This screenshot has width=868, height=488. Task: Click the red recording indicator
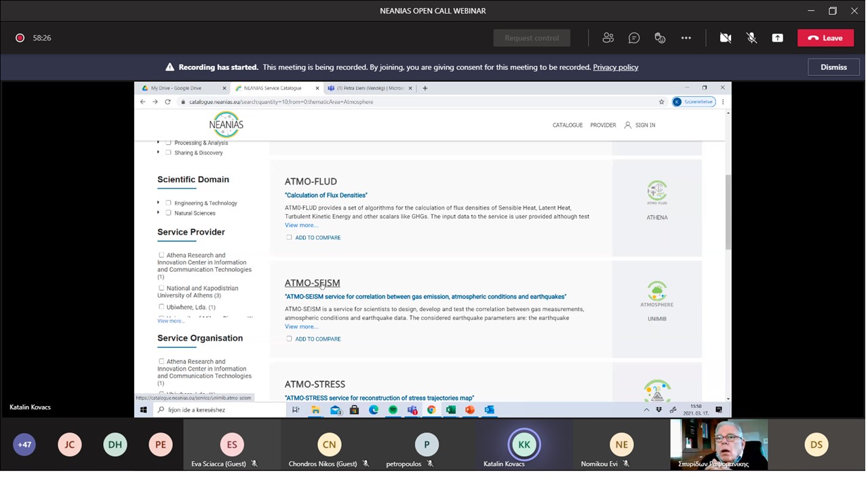tap(20, 38)
